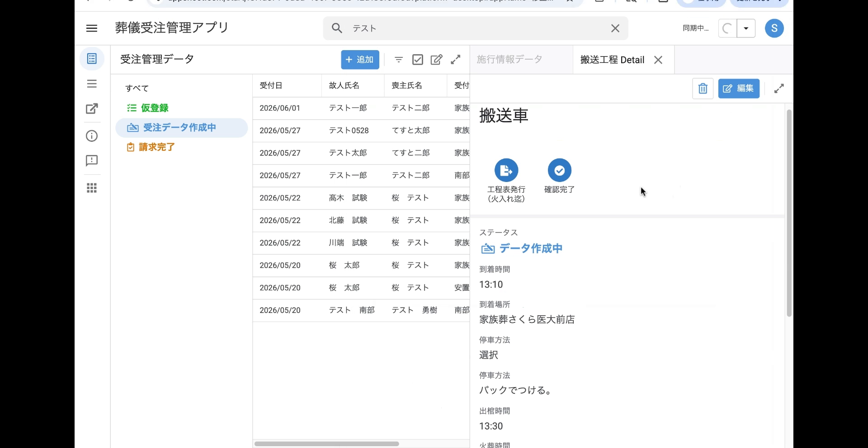Image resolution: width=868 pixels, height=448 pixels.
Task: Open the row for 川端 試験
Action: [361, 243]
